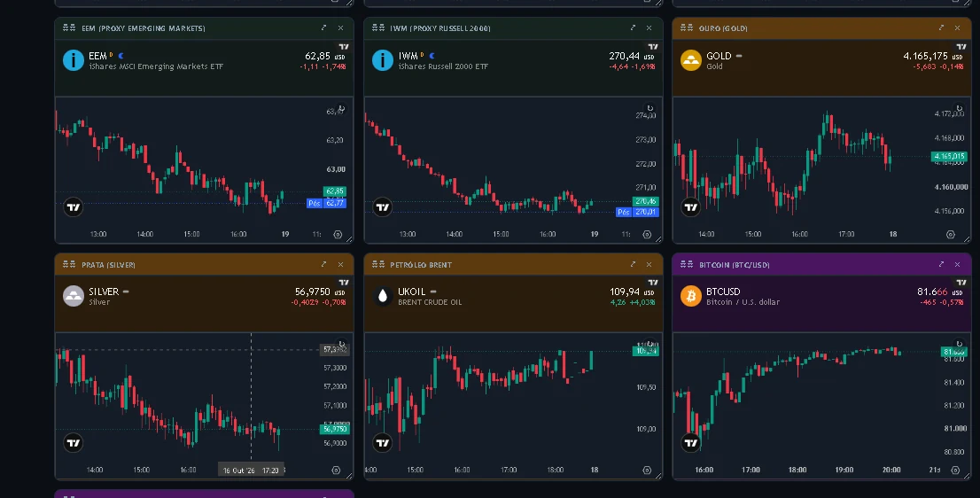Maximize the Ouro (Gold) widget
This screenshot has width=980, height=498.
tap(941, 27)
